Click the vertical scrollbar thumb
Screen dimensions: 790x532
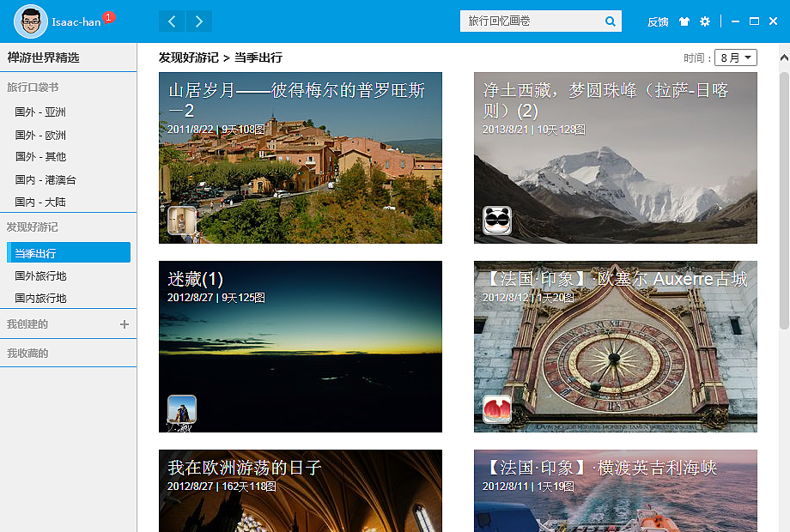click(x=785, y=200)
